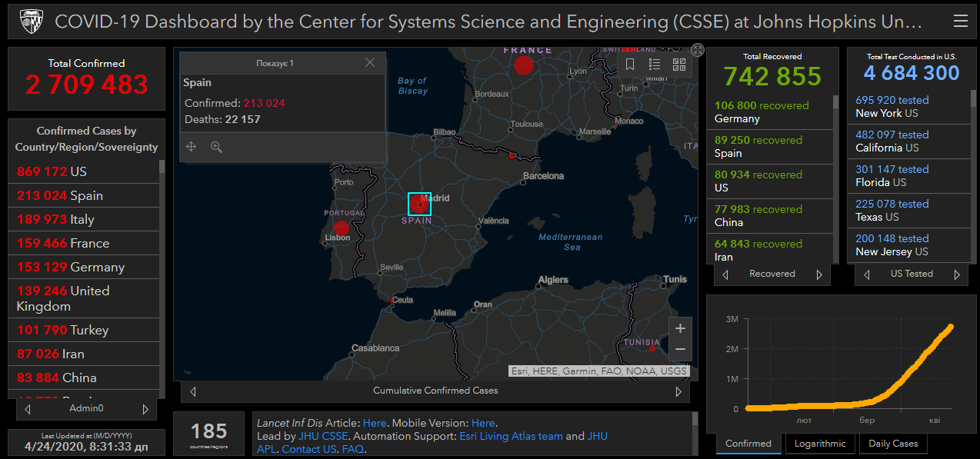Screen dimensions: 980x459
Task: Show the map legend list icon
Action: click(x=655, y=65)
